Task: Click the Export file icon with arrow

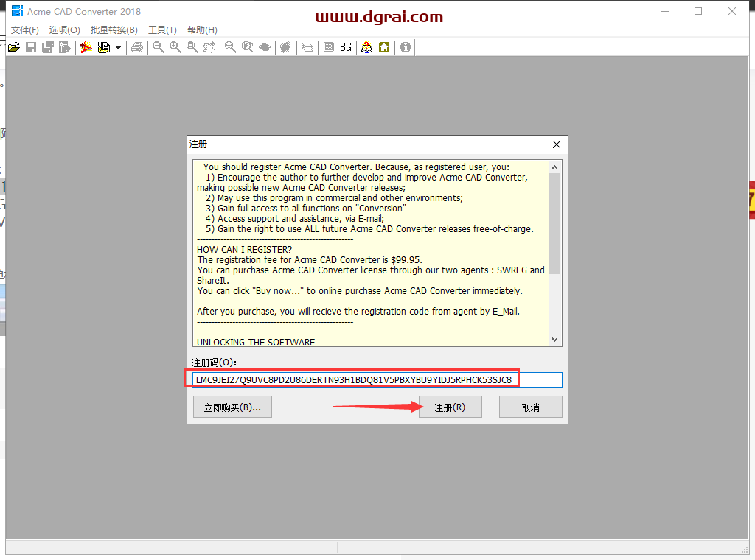Action: (65, 47)
